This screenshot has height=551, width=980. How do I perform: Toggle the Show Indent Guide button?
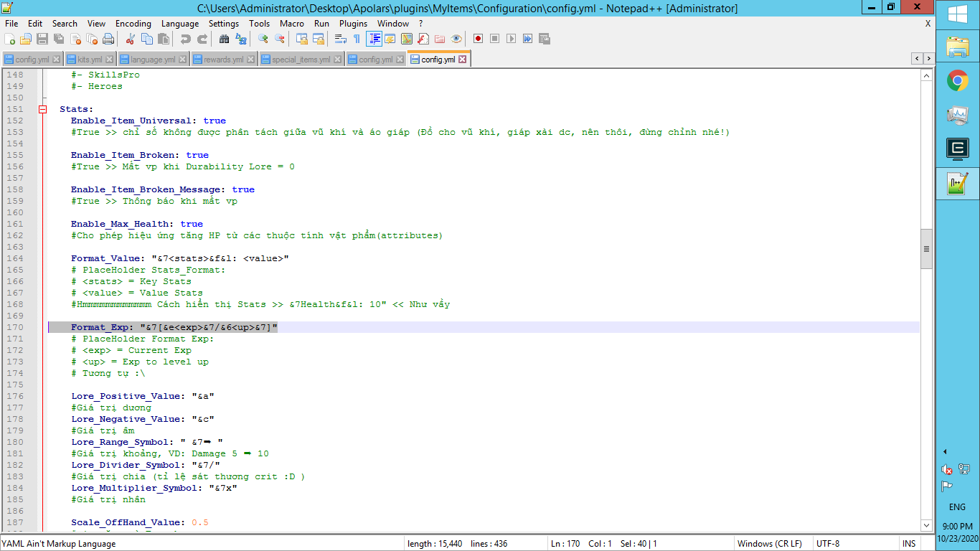tap(374, 39)
